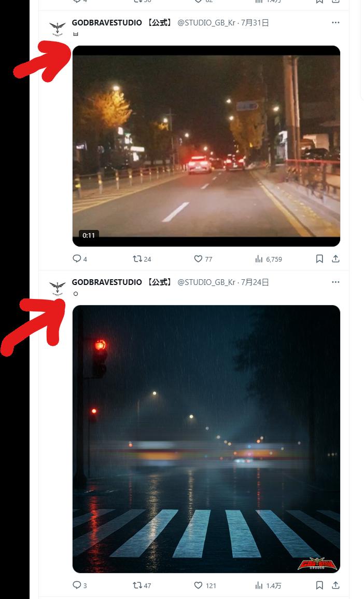Screen dimensions: 364x599
Task: Like the July 24 post with 121 likes
Action: coord(205,586)
